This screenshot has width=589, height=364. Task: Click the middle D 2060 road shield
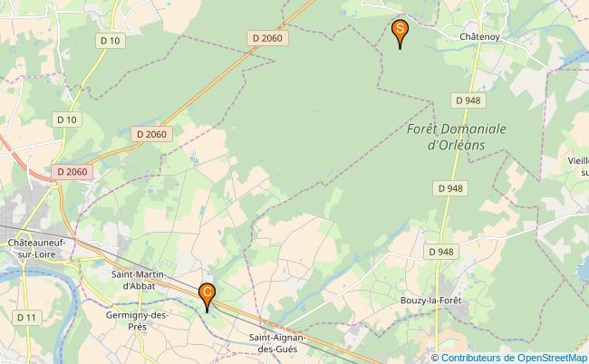(x=151, y=134)
